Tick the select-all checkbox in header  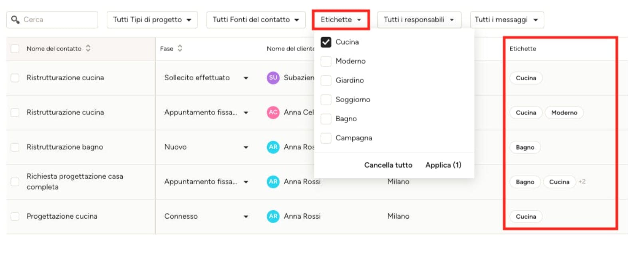(15, 48)
